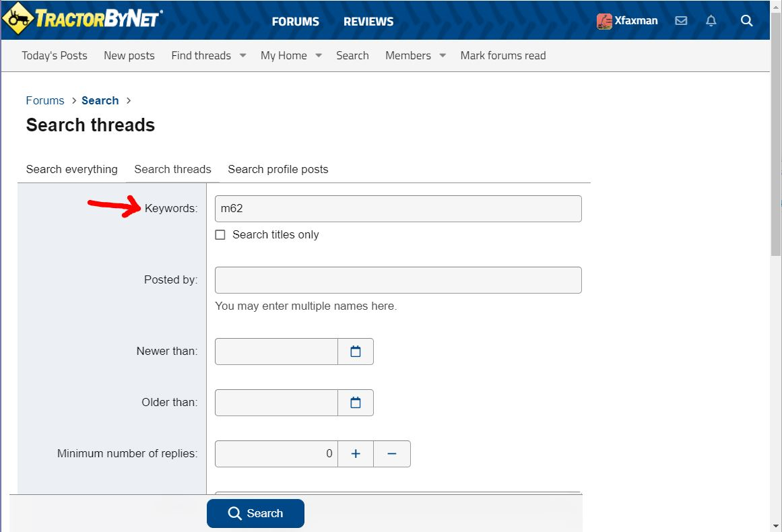Image resolution: width=782 pixels, height=532 pixels.
Task: Open calendar picker for Newer than
Action: [356, 352]
